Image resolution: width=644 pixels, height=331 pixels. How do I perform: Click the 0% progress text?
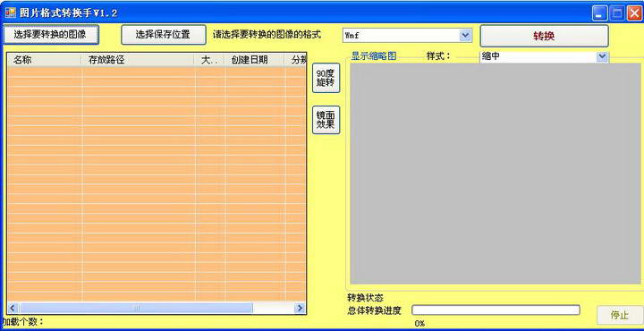tap(419, 324)
